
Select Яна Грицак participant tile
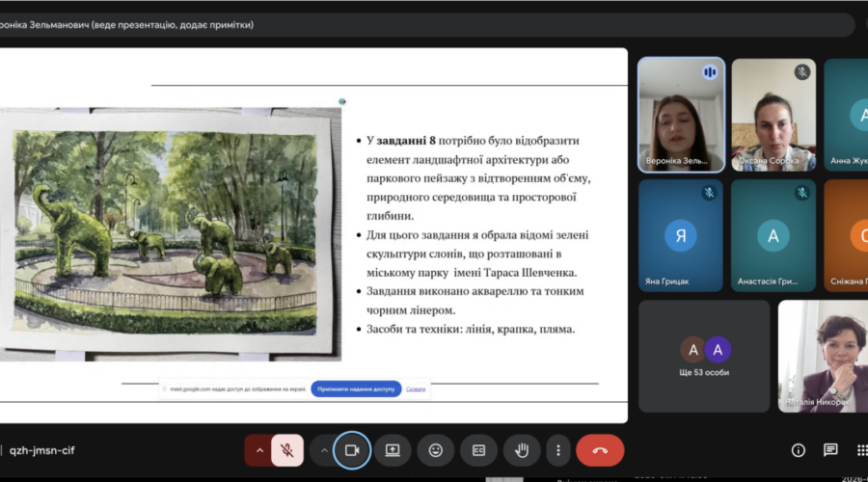(x=680, y=236)
